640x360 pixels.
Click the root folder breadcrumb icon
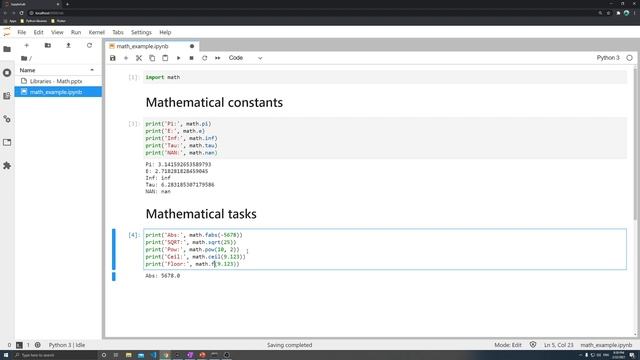tap(24, 58)
